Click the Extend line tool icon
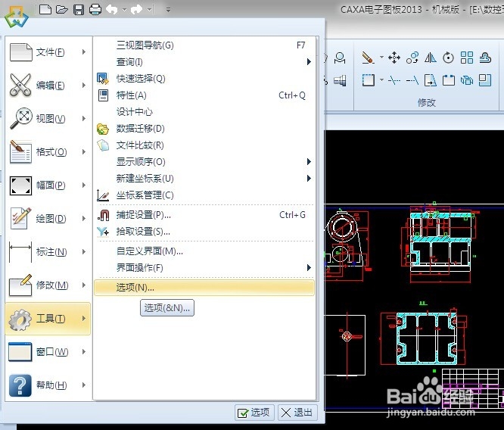 [x=412, y=80]
